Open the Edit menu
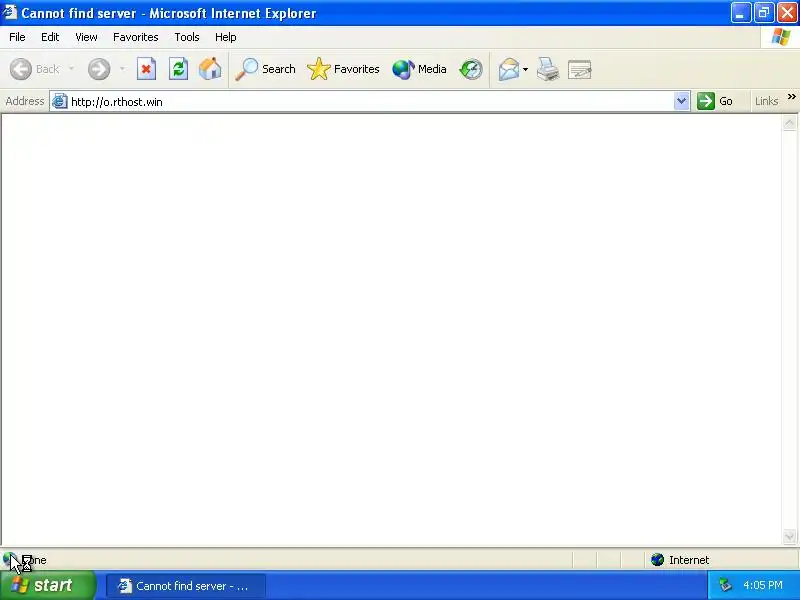The width and height of the screenshot is (800, 600). [50, 37]
